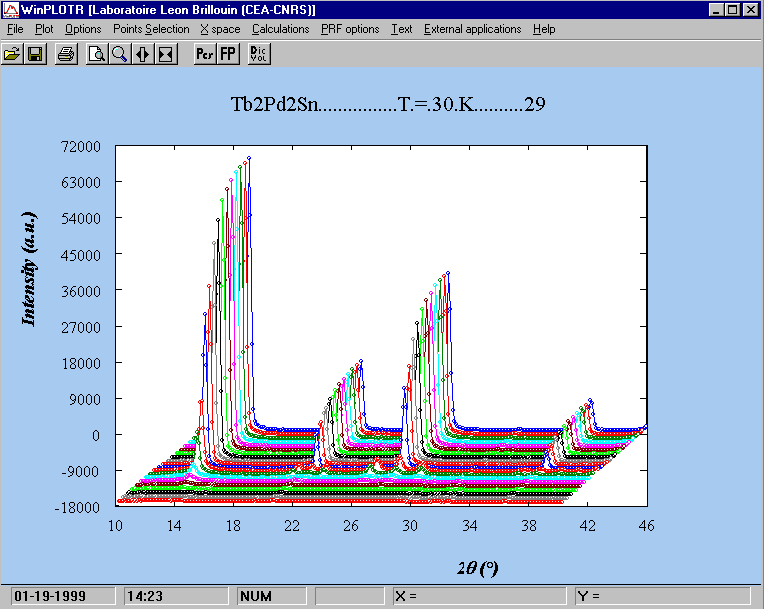Screen dimensions: 764x609
Task: Click the 2θ (°) axis label
Action: coord(478,568)
